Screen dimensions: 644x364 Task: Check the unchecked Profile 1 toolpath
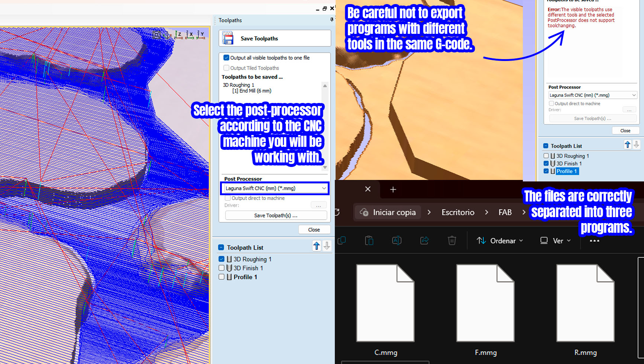[x=221, y=277]
